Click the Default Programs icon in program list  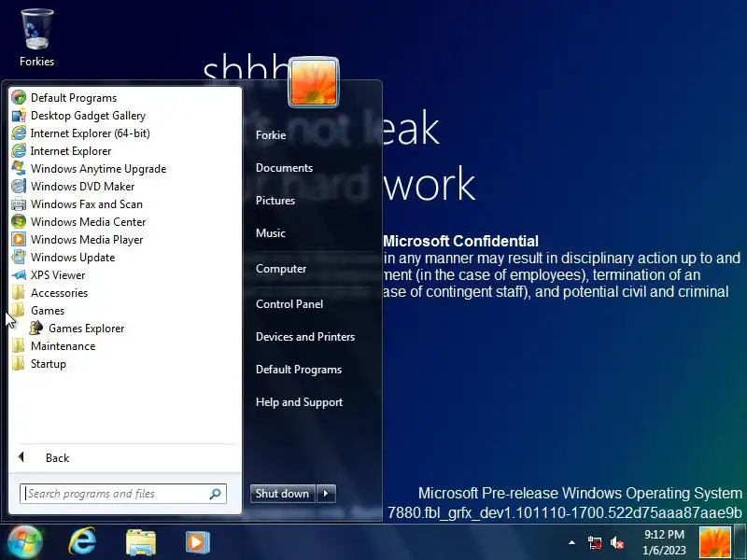pyautogui.click(x=19, y=98)
